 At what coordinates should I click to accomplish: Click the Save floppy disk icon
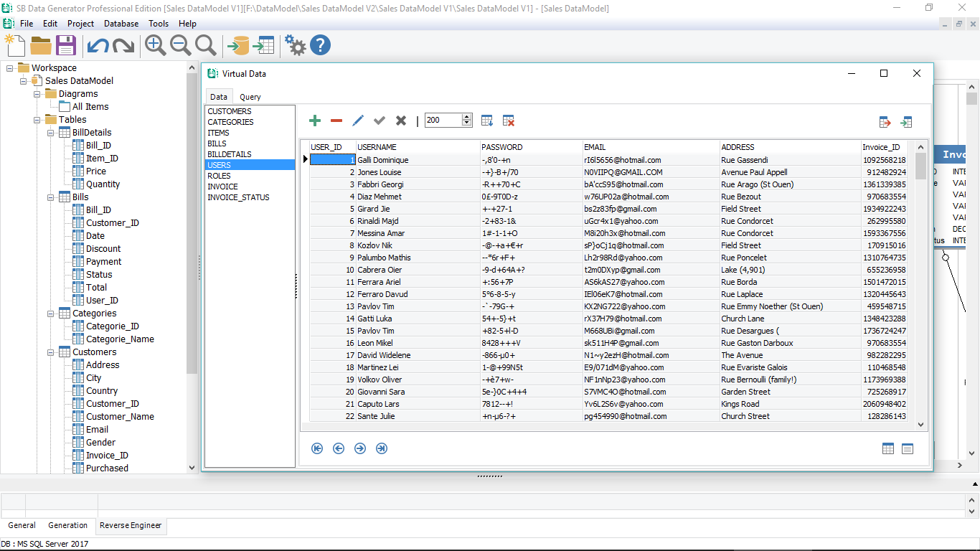pyautogui.click(x=66, y=45)
